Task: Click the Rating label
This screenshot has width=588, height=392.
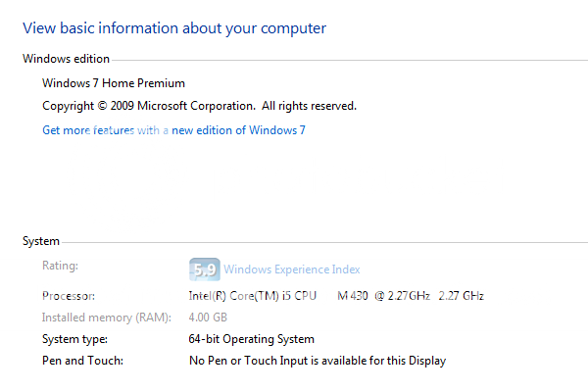Action: 60,266
